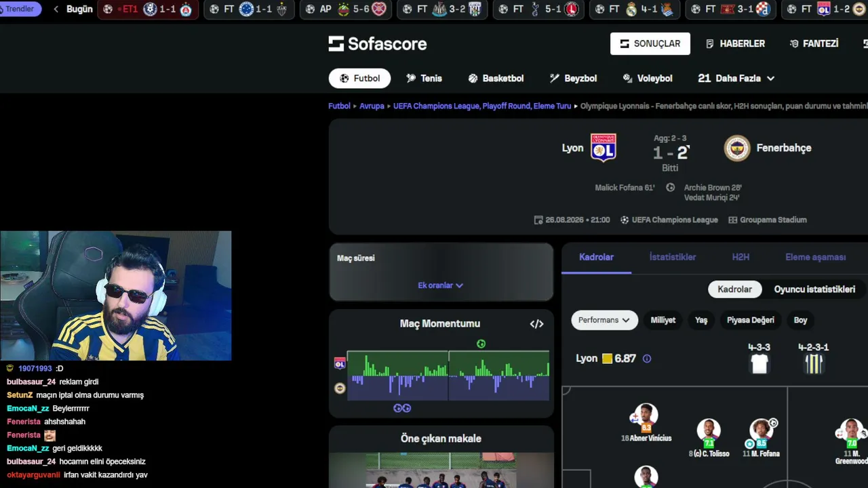Screen dimensions: 868x488
Task: Click the Malick Fofana 61' goal scorer
Action: (625, 188)
